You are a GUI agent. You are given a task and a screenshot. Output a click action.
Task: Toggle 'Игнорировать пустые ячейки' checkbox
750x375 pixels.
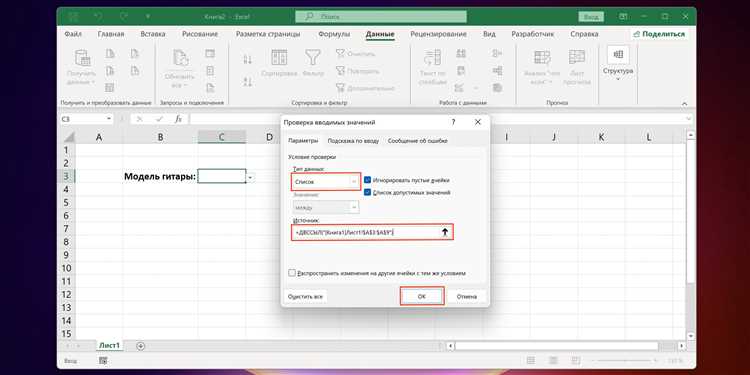point(367,180)
